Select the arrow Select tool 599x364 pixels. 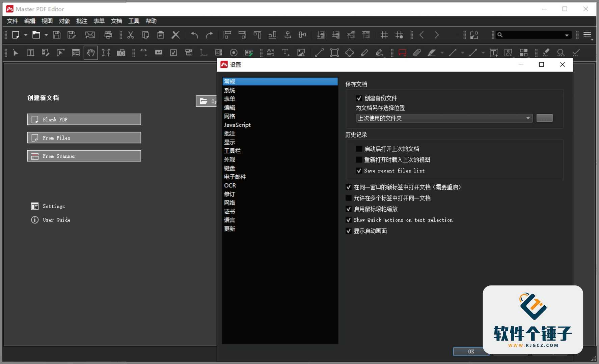click(x=16, y=53)
